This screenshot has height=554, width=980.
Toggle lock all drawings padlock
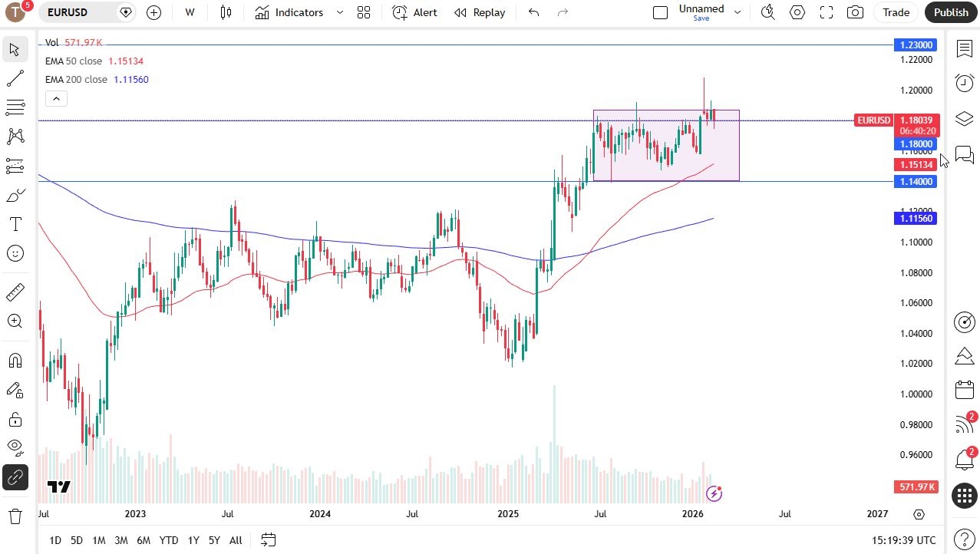[15, 419]
